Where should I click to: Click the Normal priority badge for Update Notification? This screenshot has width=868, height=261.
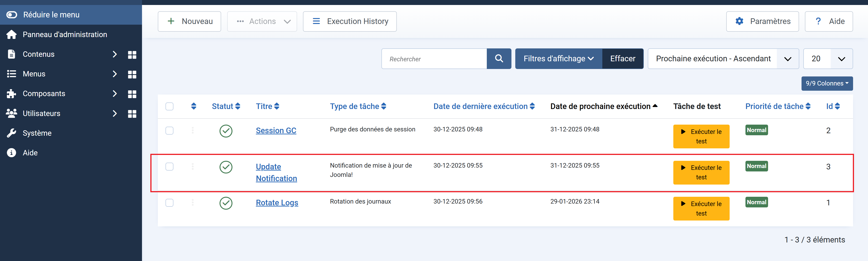(756, 166)
